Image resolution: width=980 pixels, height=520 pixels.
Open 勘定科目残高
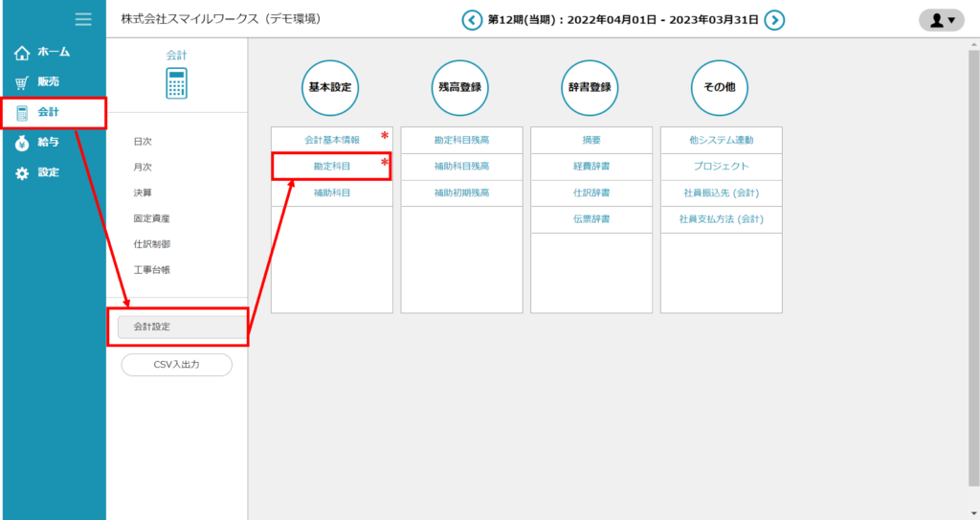pos(462,140)
